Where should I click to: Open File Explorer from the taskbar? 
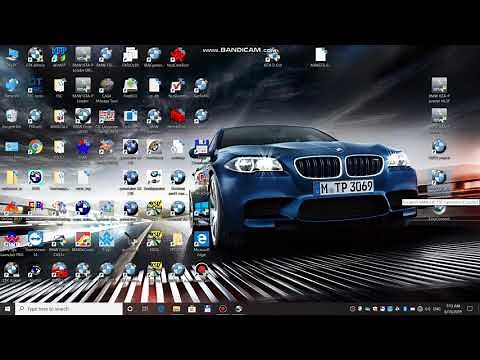click(176, 309)
